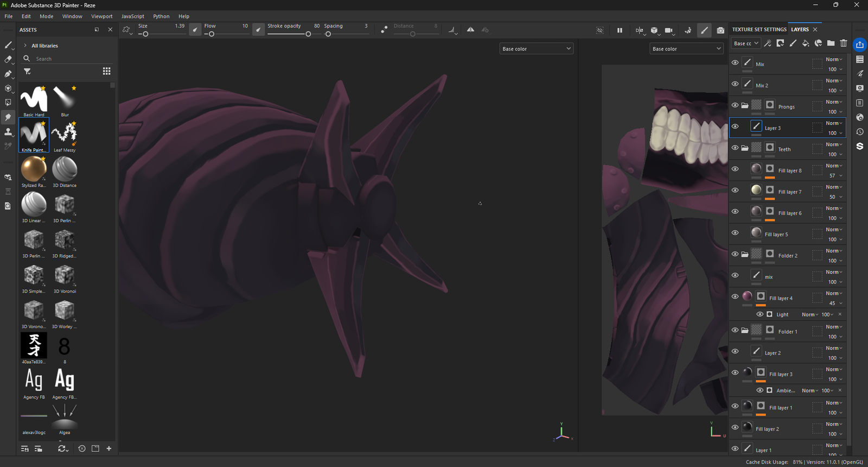
Task: Click the camera screenshot icon
Action: [720, 30]
